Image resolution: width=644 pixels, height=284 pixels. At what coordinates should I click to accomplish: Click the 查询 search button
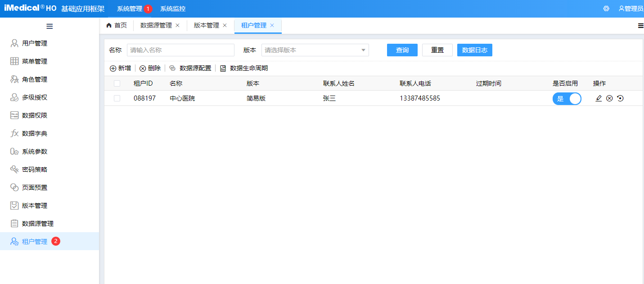pyautogui.click(x=402, y=50)
